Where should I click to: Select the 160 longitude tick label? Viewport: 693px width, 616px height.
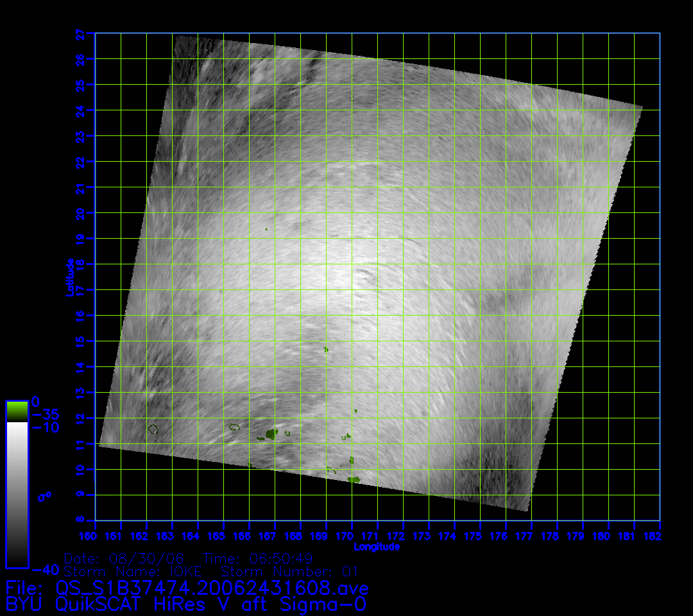click(95, 535)
